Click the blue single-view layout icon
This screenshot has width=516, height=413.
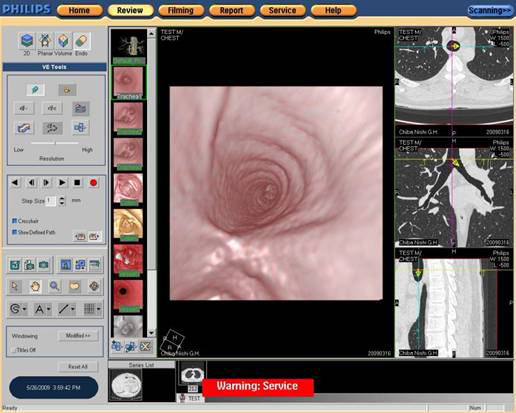[66, 265]
